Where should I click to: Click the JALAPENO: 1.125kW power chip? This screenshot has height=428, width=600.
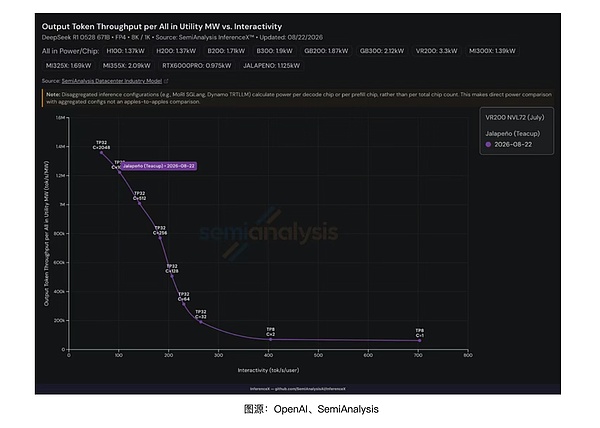[x=272, y=66]
